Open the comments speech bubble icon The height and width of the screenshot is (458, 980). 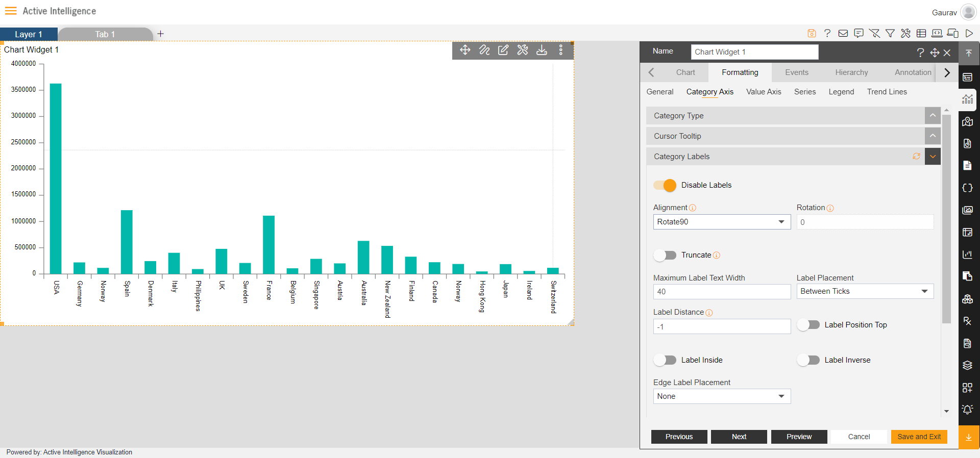[x=859, y=33]
